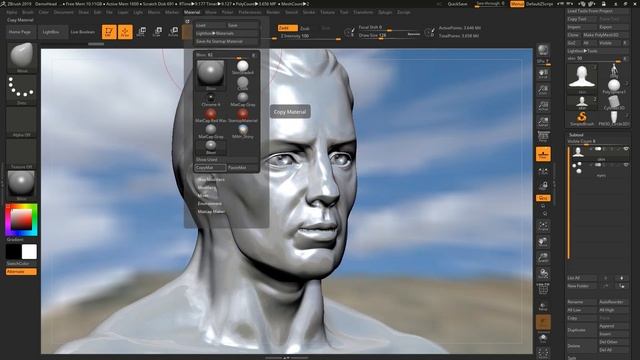Toggle the Line Fill polyframe icon
Screen dimensions: 640x360
pyautogui.click(x=543, y=289)
